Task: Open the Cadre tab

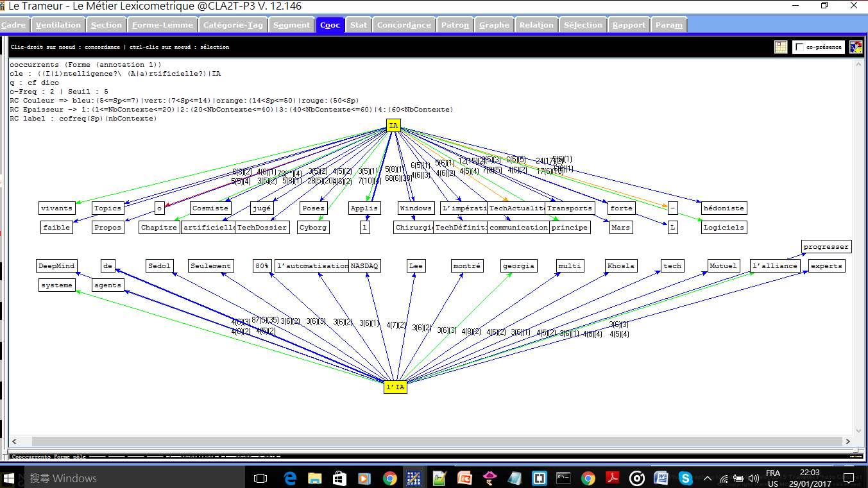Action: [x=14, y=25]
